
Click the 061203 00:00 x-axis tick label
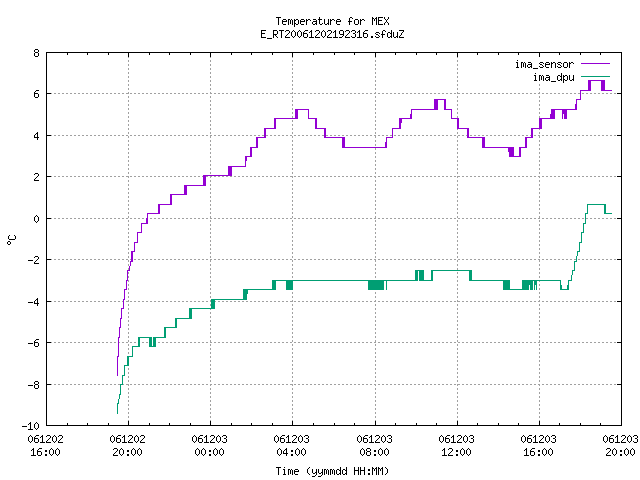tap(209, 446)
